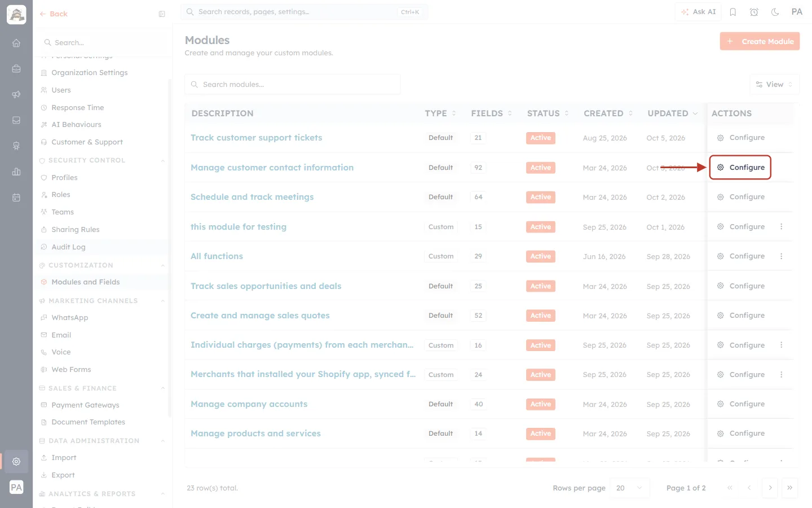Open the calendar icon in the left rail
Screen dimensions: 812x508
point(16,198)
